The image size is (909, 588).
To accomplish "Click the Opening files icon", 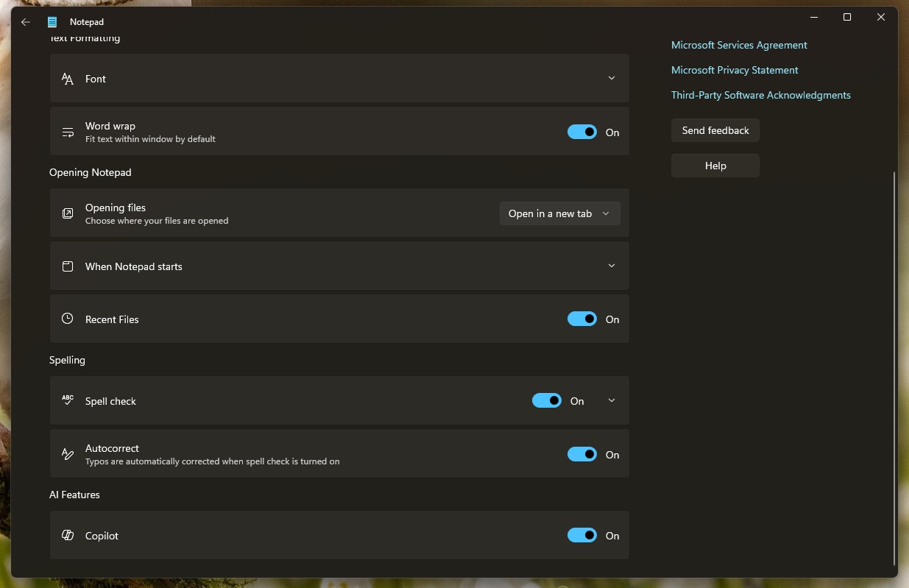I will click(x=67, y=213).
